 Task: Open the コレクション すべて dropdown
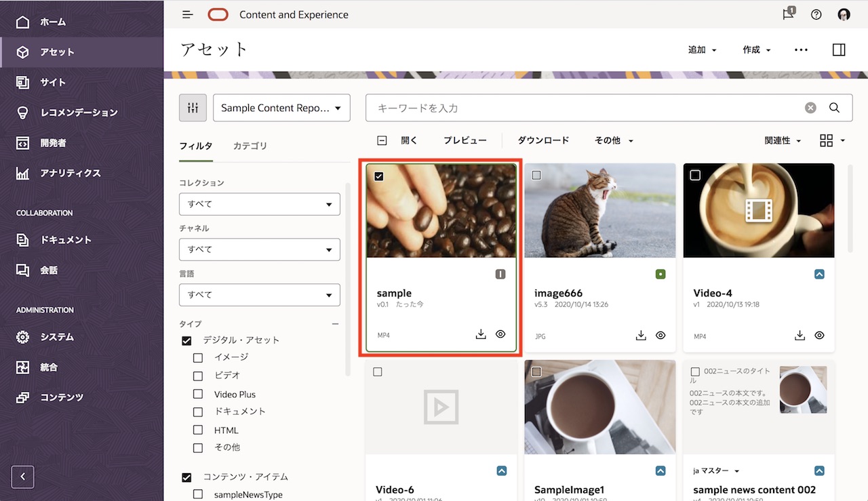pos(260,204)
